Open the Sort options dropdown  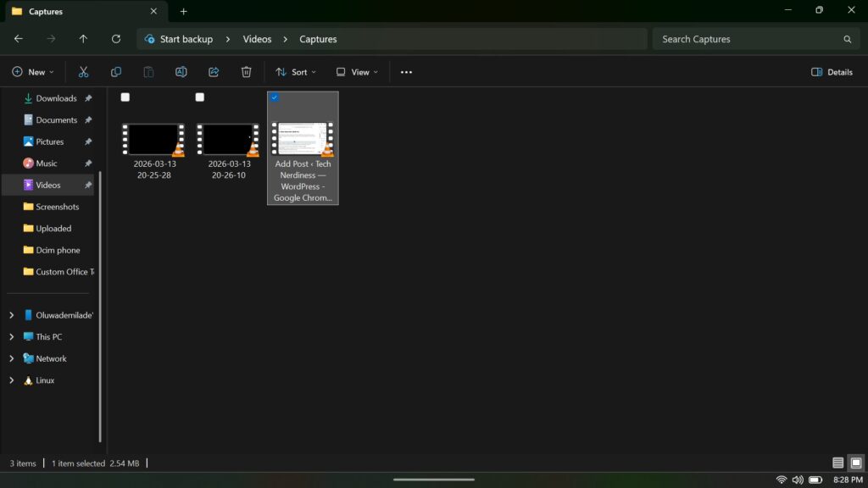click(x=295, y=72)
